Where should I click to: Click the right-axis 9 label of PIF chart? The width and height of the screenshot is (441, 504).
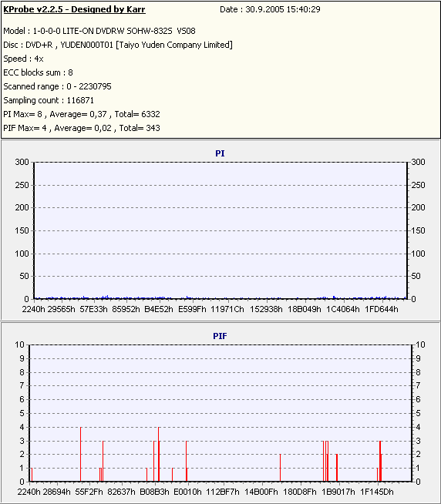click(x=418, y=358)
